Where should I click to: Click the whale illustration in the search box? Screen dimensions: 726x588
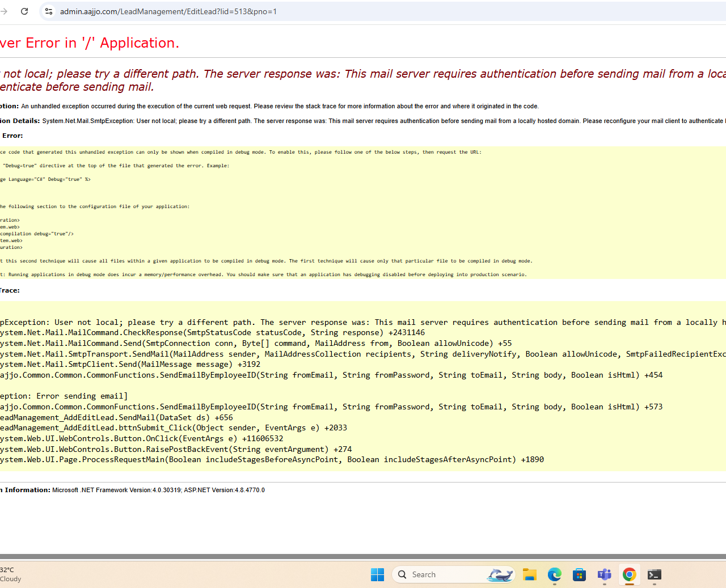point(500,575)
